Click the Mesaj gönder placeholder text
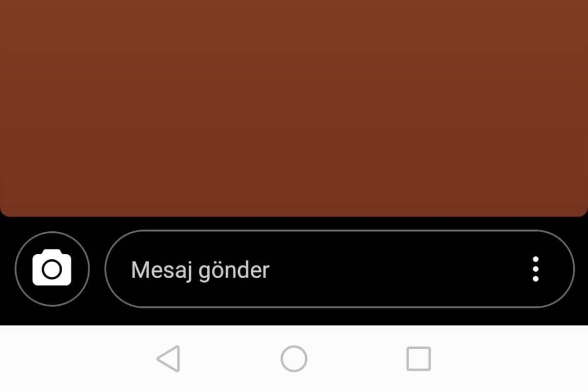The height and width of the screenshot is (392, 588). click(200, 270)
